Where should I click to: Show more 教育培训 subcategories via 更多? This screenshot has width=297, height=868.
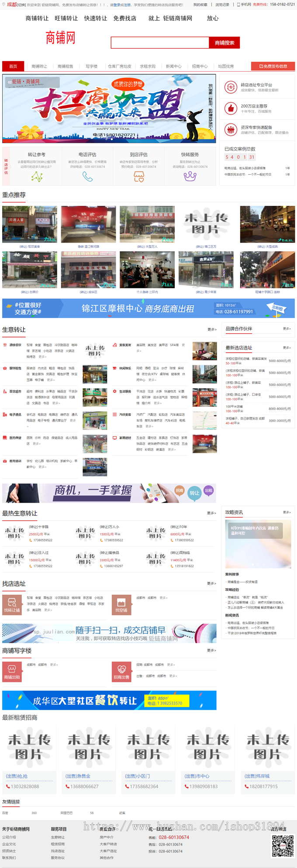[x=42, y=467]
